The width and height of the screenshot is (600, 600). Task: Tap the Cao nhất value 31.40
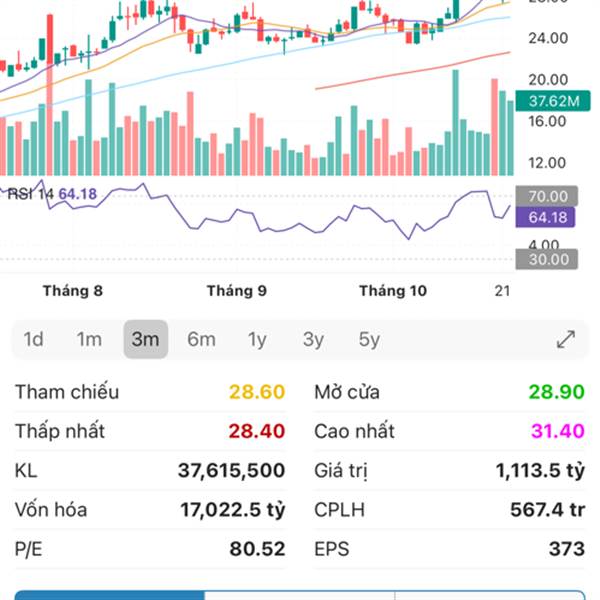pos(558,431)
